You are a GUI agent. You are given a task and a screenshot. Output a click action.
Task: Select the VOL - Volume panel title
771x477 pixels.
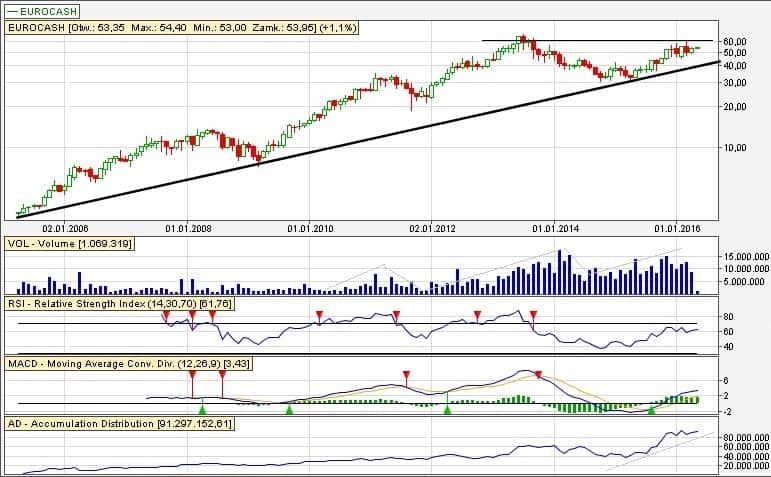pyautogui.click(x=70, y=244)
